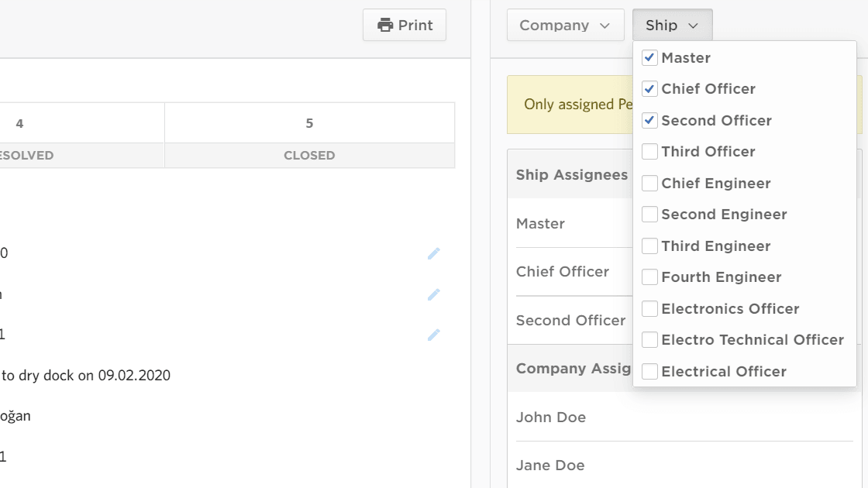Screen dimensions: 868x488
Task: Uncheck the Chief Officer checkbox
Action: click(x=649, y=89)
